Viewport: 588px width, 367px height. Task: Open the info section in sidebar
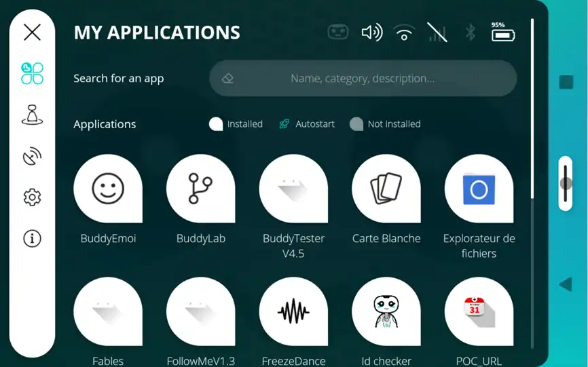point(32,239)
